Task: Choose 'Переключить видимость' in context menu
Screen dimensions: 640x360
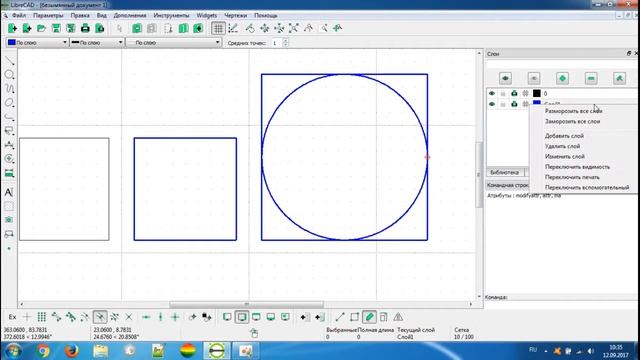Action: coord(577,167)
